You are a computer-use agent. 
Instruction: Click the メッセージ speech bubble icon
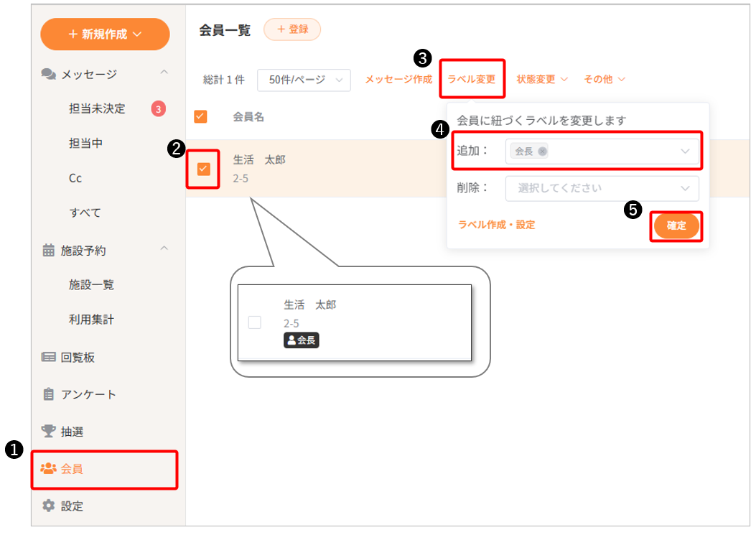tap(49, 74)
